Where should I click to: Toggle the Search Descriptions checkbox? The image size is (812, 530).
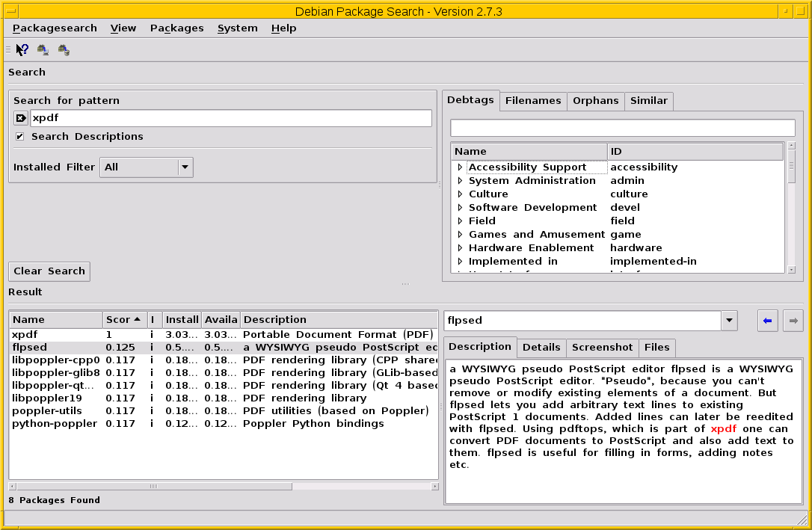pyautogui.click(x=20, y=137)
